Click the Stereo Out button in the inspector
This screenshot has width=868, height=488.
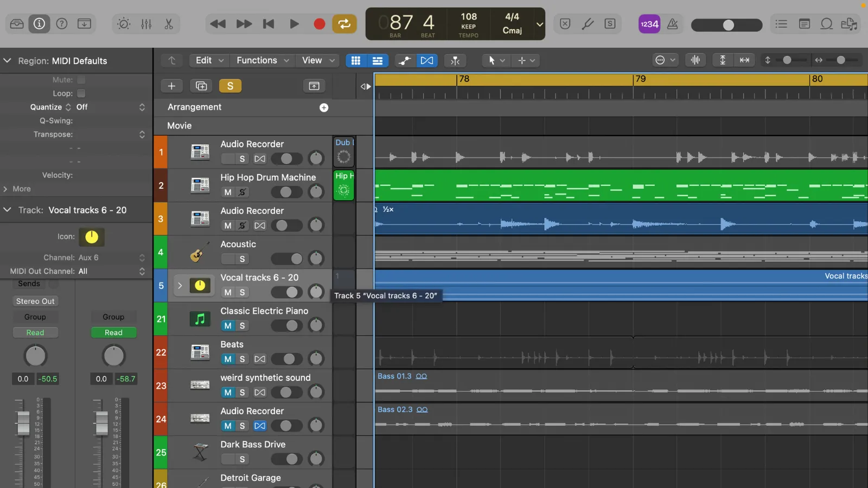click(35, 301)
